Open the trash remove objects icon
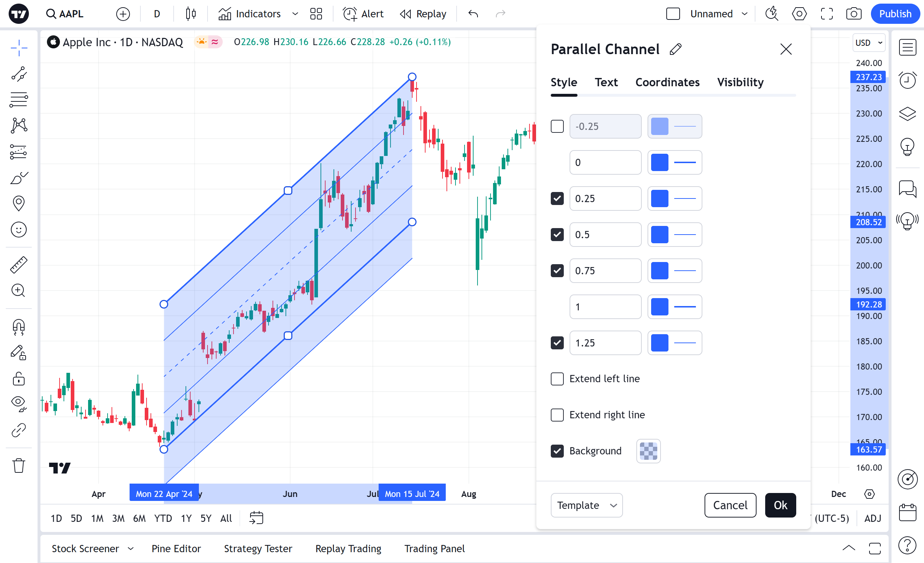Viewport: 924px width, 563px height. [x=18, y=466]
